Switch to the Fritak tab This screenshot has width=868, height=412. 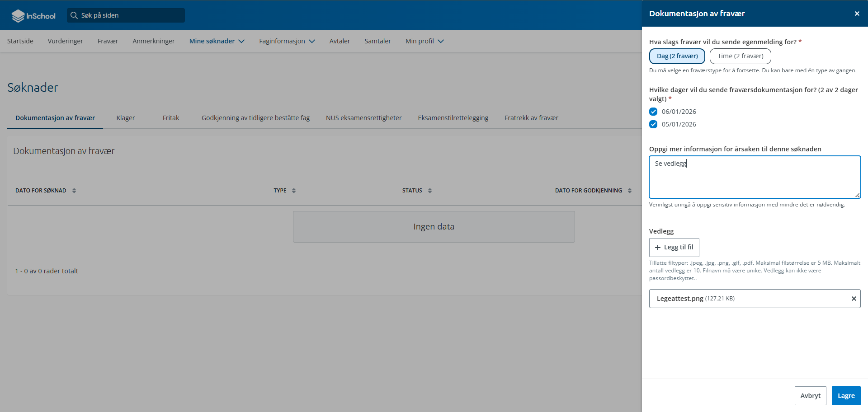[x=171, y=118]
